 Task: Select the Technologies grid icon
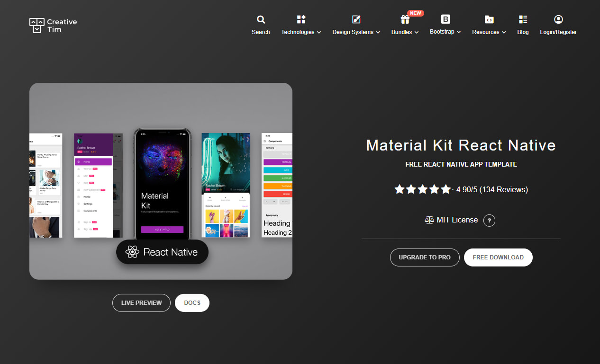click(x=301, y=19)
